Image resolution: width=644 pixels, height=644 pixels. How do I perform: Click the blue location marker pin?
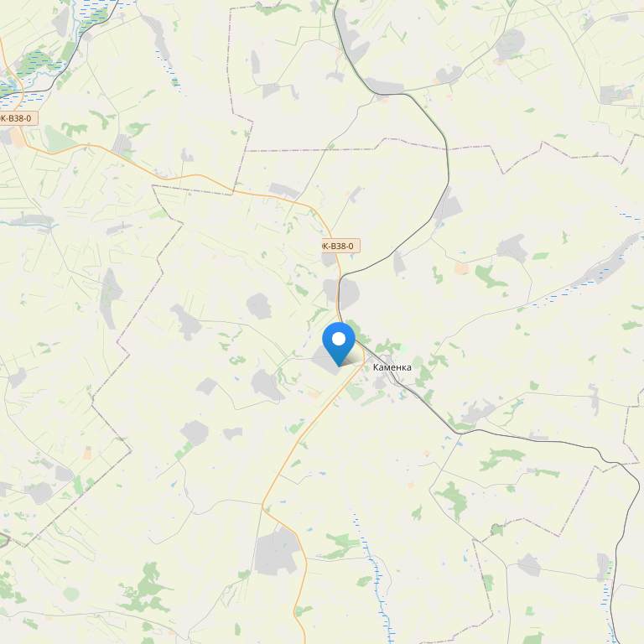pos(339,343)
